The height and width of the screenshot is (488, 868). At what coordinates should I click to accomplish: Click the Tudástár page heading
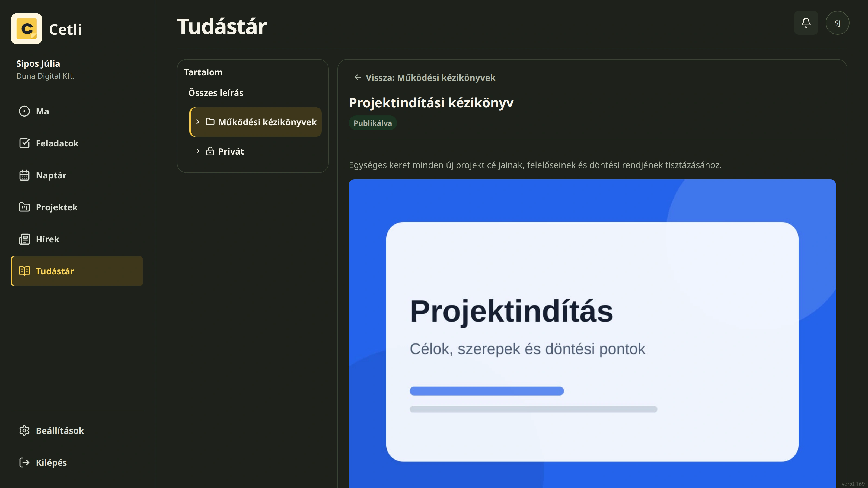coord(222,27)
